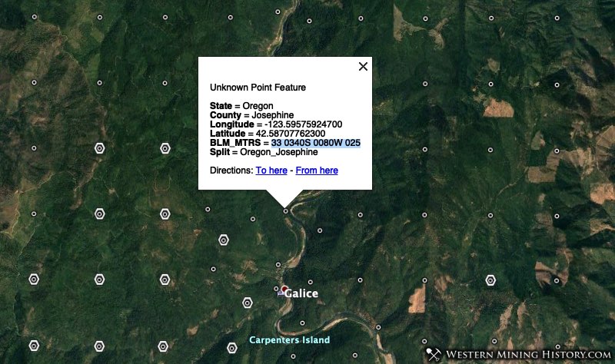Click the Western Mining History pick-and-shovel logo
Viewport: 615px width, 364px height.
point(434,354)
